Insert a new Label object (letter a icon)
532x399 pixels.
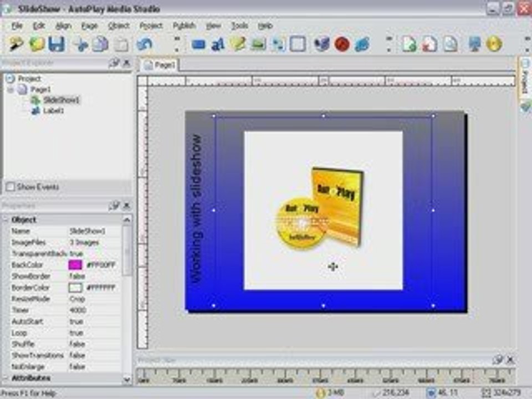tap(218, 44)
